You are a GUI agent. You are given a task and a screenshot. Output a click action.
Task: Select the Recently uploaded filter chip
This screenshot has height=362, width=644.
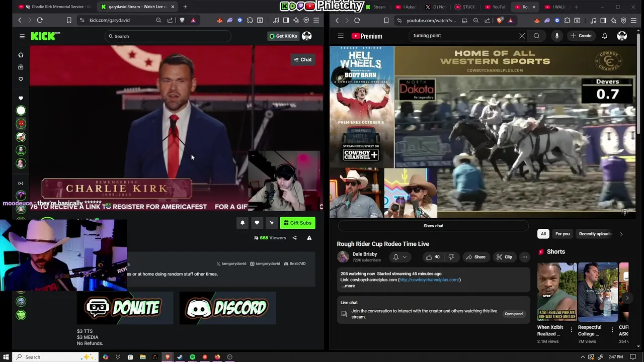(595, 234)
